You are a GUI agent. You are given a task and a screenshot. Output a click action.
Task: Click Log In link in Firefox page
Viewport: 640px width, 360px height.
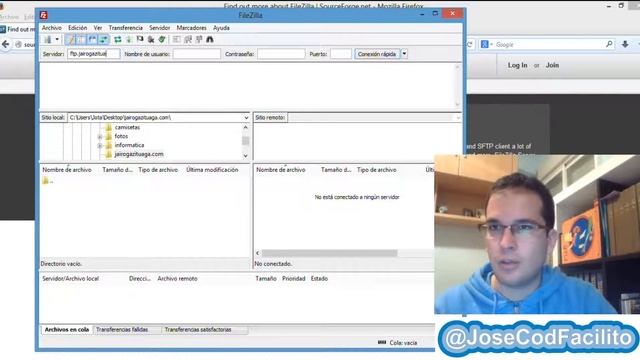[517, 65]
